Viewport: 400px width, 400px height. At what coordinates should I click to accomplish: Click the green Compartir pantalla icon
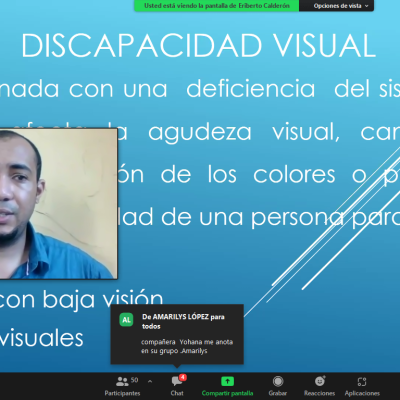tap(227, 381)
